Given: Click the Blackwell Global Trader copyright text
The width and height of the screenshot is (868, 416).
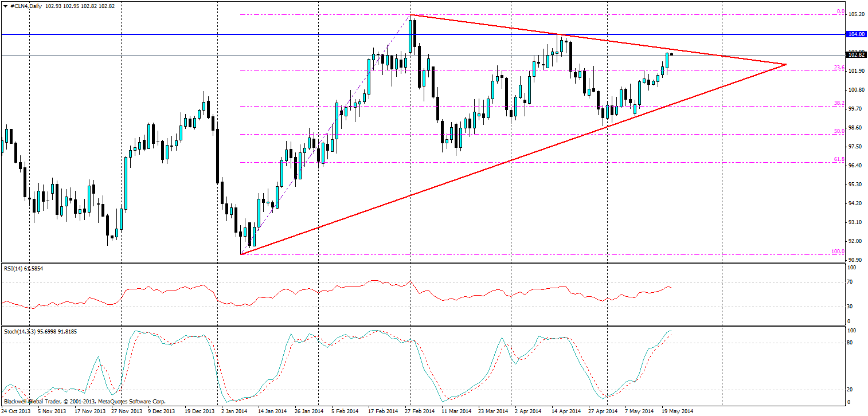Looking at the screenshot, I should (84, 403).
